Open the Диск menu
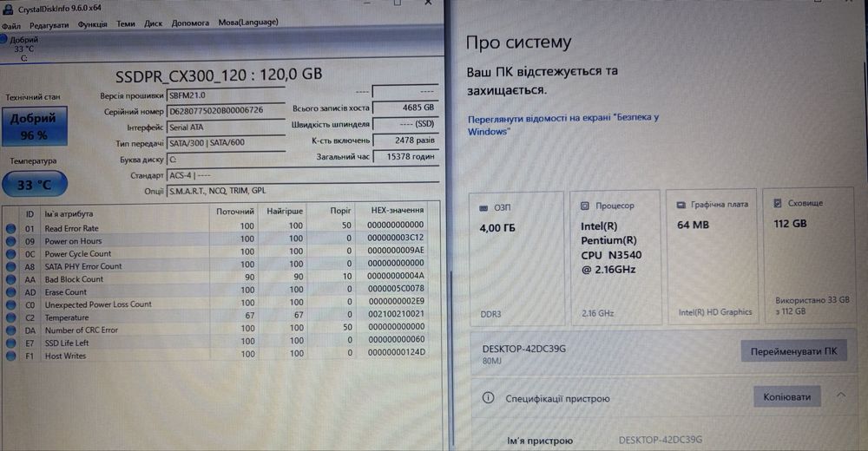 (154, 23)
